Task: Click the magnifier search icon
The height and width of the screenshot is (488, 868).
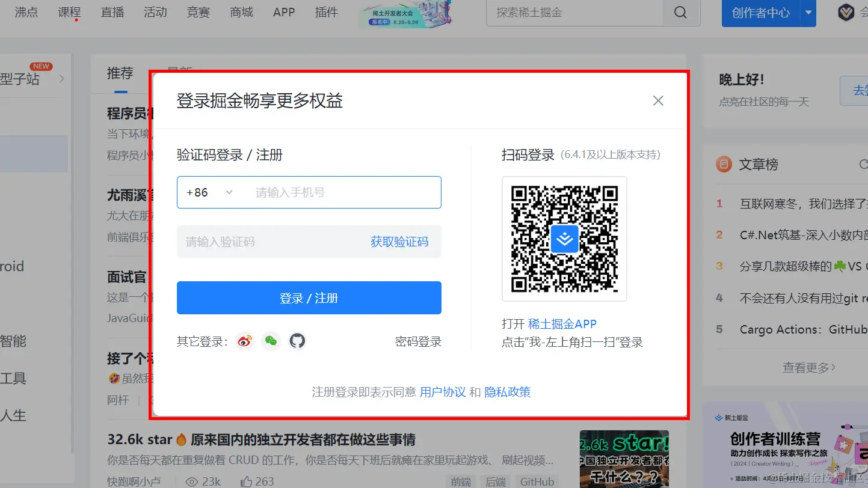Action: tap(680, 13)
